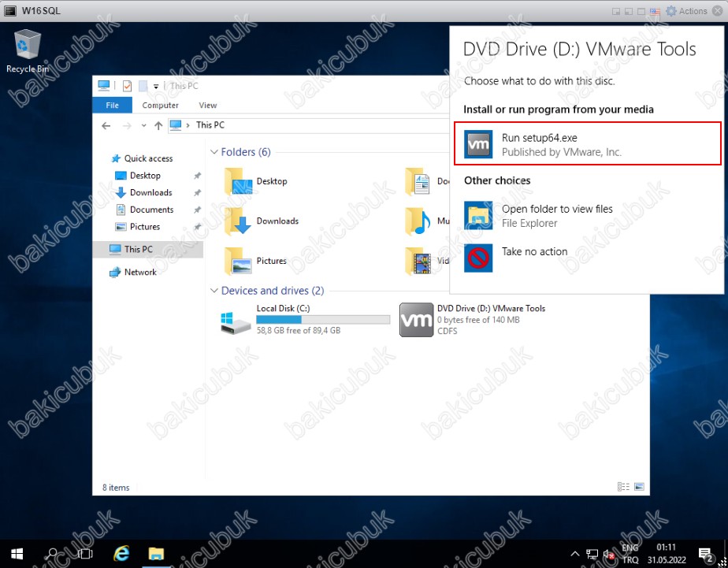Select Take no action option

[x=534, y=252]
